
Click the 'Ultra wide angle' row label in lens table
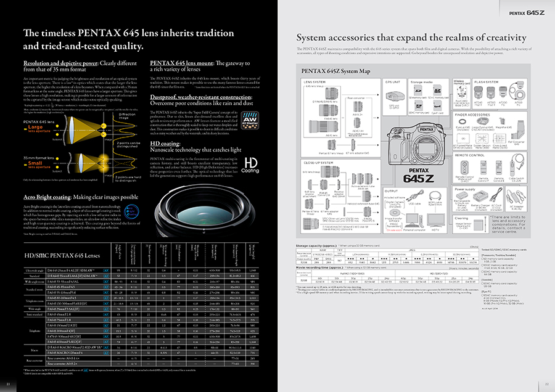(x=35, y=271)
